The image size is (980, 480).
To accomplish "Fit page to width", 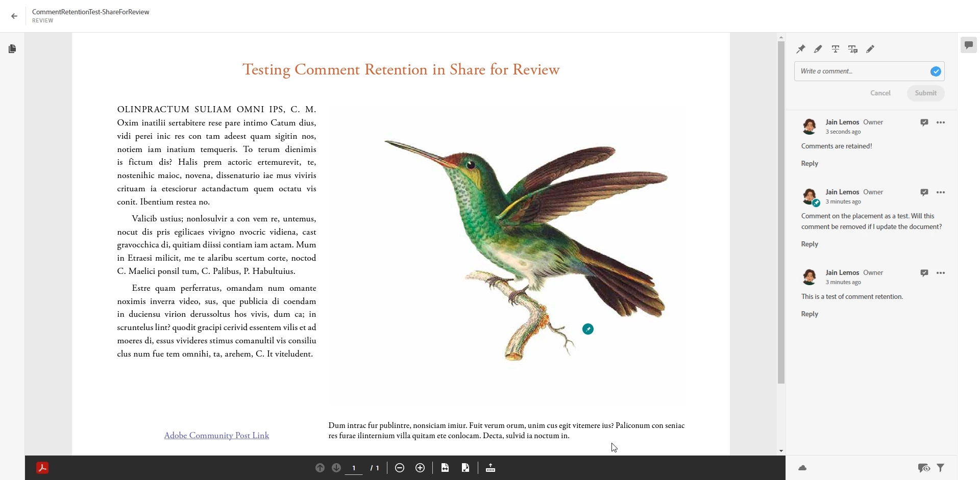I will tap(445, 468).
